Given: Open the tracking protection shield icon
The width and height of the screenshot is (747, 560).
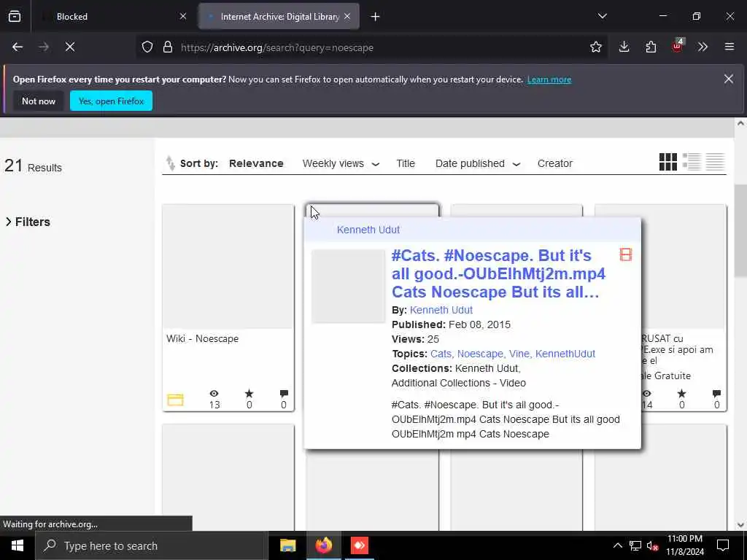Looking at the screenshot, I should [147, 47].
